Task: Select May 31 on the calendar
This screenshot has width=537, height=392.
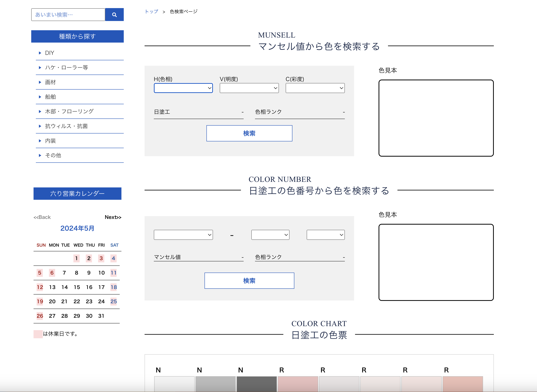Action: (101, 316)
